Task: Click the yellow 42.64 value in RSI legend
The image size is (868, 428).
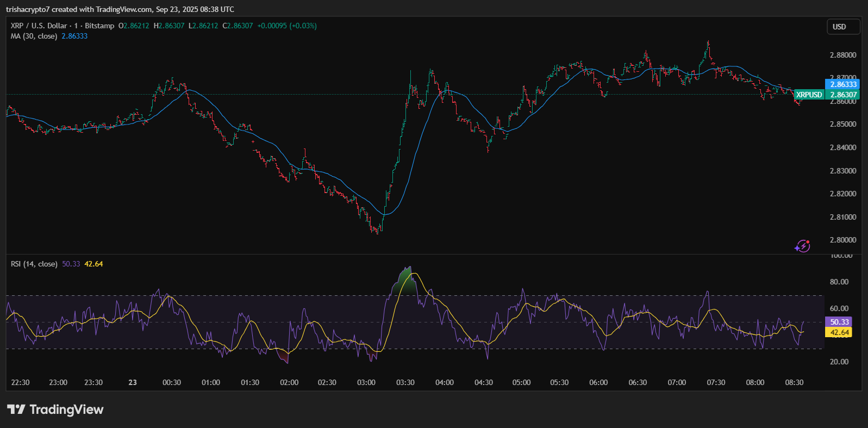Action: point(93,264)
